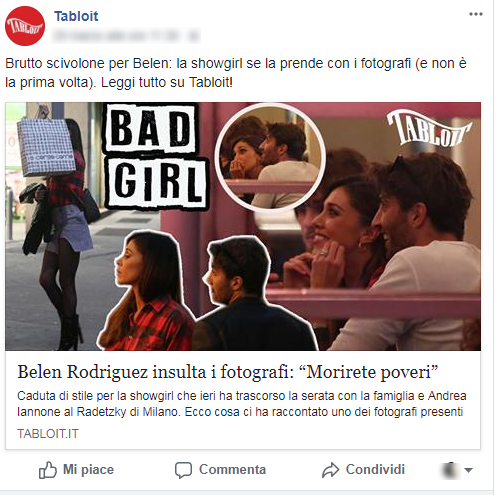The width and height of the screenshot is (494, 495).
Task: Click the Condividi share arrow icon
Action: click(330, 470)
